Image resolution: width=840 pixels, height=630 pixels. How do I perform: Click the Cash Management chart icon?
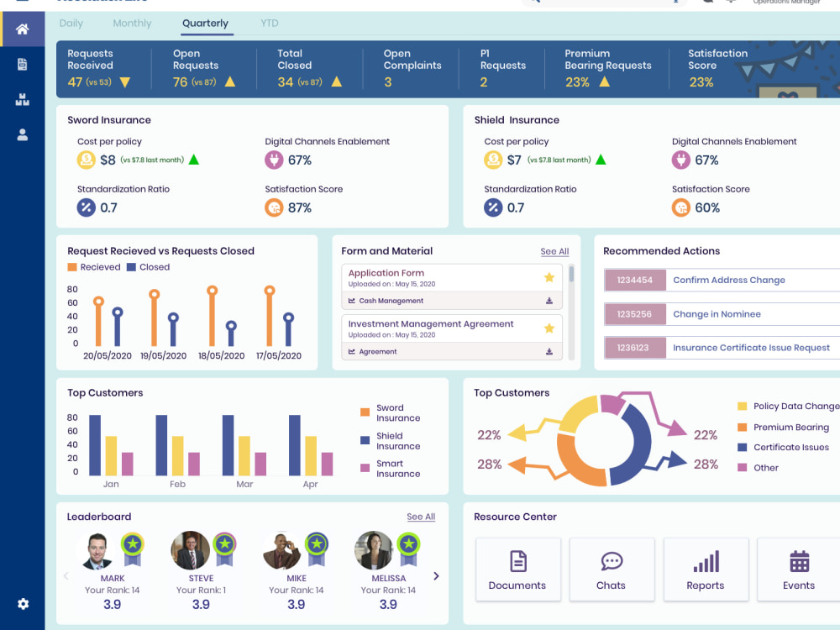tap(351, 301)
